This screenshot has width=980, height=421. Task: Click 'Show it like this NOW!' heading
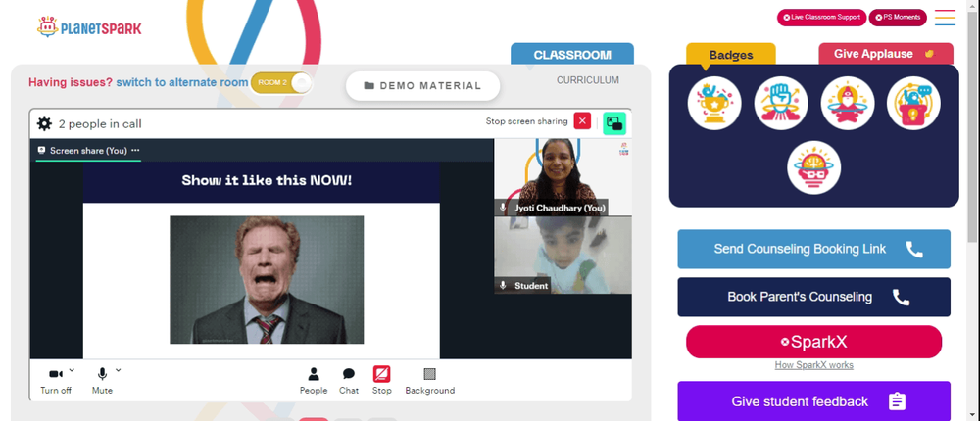pos(267,180)
